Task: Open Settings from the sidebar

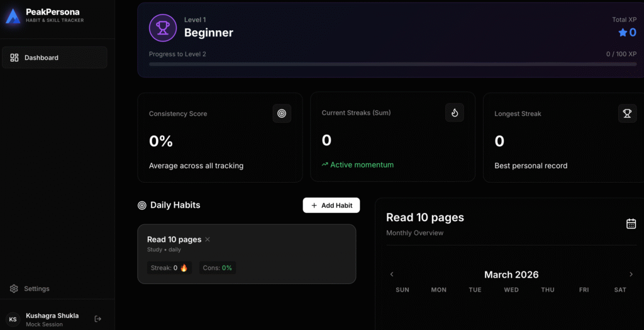Action: point(36,288)
